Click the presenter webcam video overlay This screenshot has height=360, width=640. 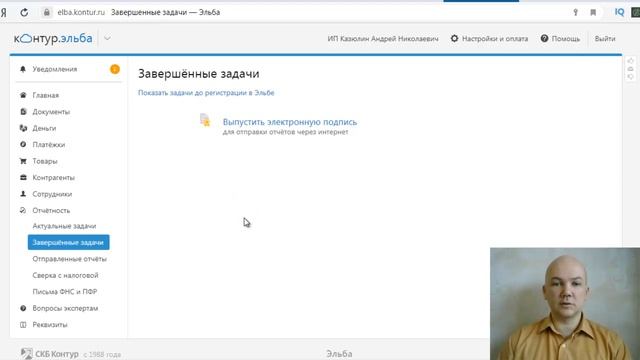pyautogui.click(x=565, y=304)
